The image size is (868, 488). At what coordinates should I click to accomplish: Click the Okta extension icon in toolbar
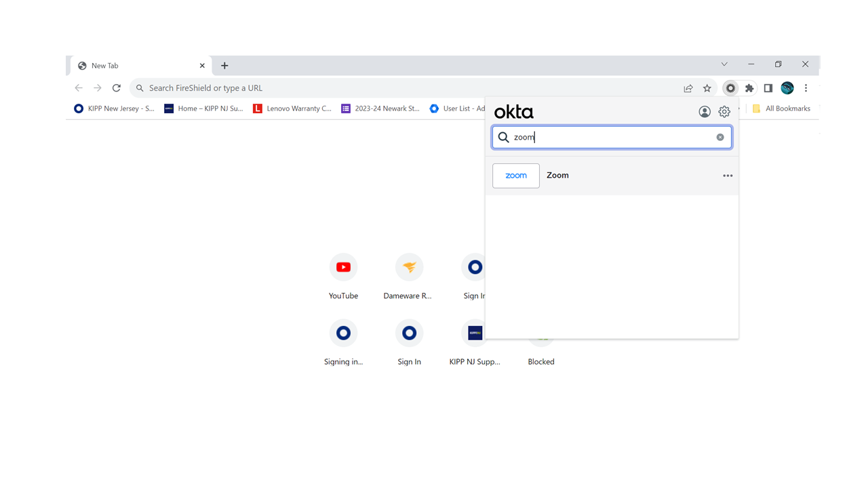click(730, 88)
